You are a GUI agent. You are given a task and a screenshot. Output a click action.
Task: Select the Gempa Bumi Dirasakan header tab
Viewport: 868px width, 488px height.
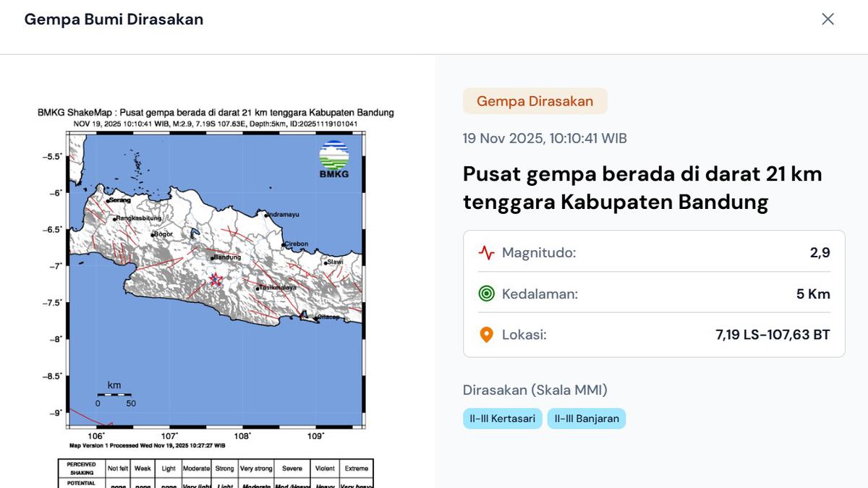pos(114,20)
